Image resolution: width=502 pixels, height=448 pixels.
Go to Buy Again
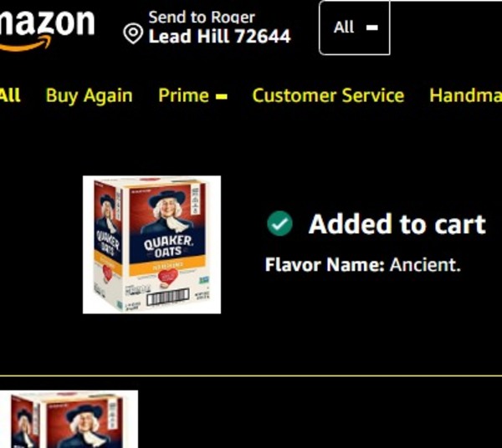pos(89,95)
